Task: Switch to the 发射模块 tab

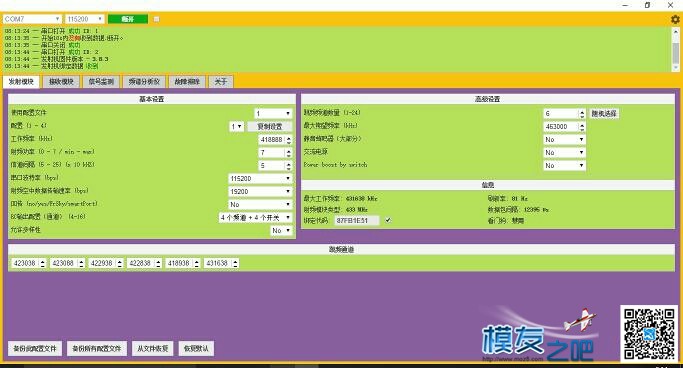Action: (21, 81)
